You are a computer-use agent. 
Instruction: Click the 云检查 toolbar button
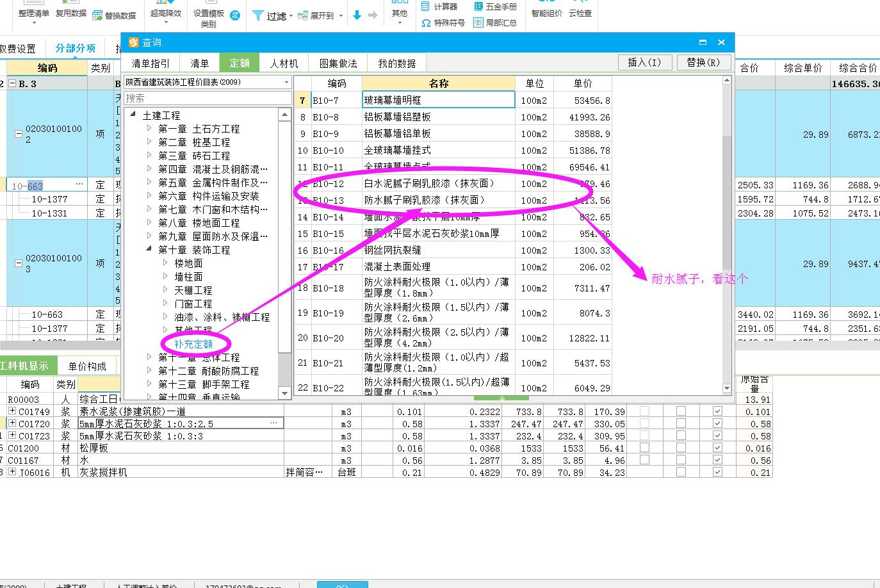580,13
